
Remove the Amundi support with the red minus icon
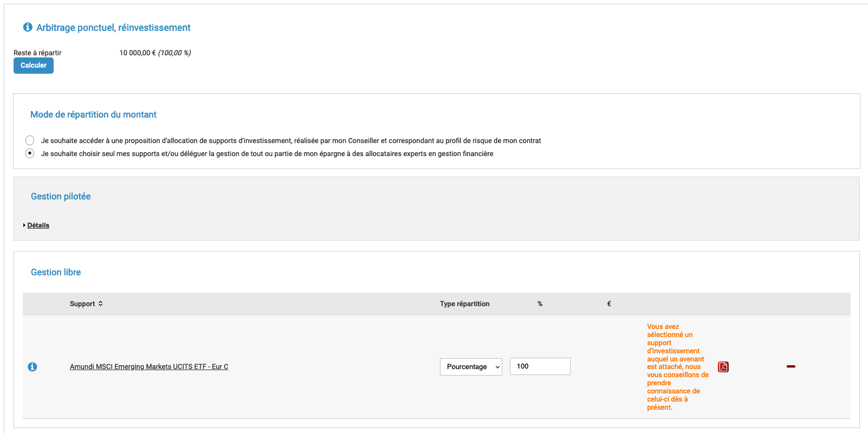pos(791,366)
